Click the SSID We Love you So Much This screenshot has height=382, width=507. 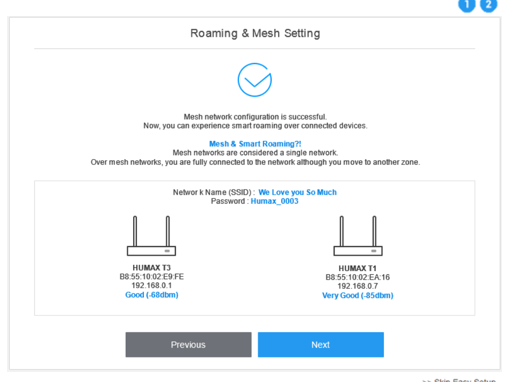[x=297, y=192]
